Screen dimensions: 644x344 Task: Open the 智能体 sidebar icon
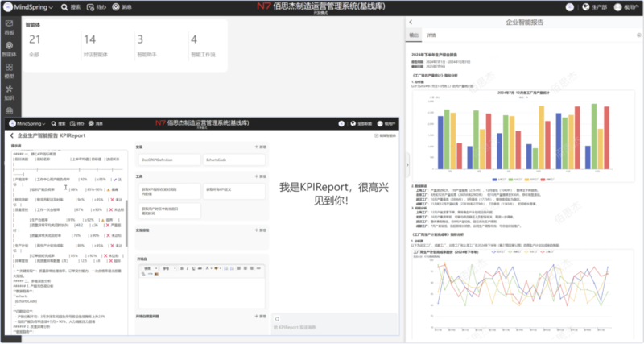click(9, 48)
